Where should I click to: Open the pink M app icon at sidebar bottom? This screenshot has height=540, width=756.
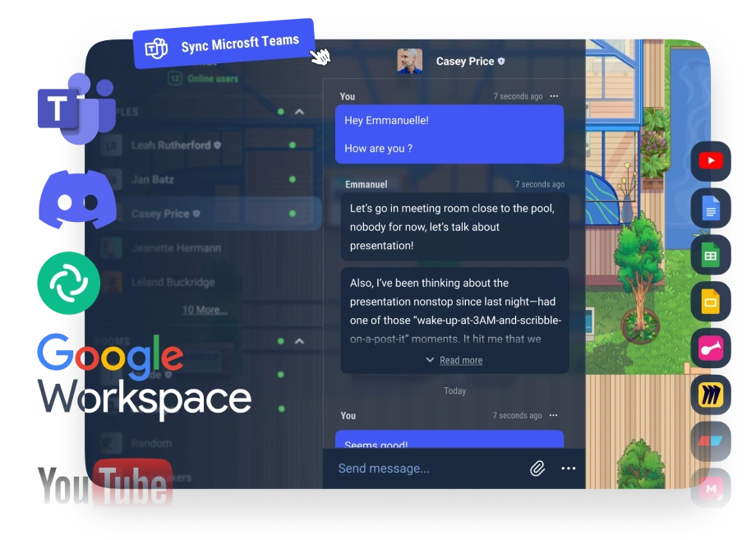point(711,488)
